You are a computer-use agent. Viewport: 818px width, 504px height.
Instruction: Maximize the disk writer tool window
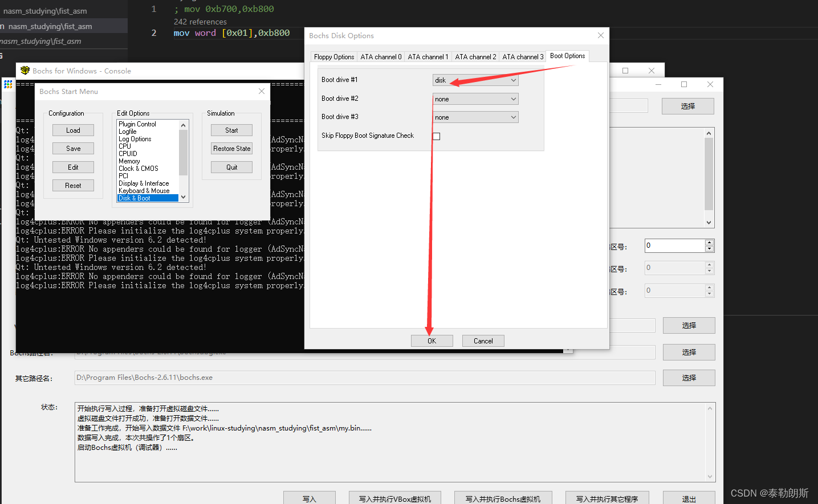(x=684, y=84)
